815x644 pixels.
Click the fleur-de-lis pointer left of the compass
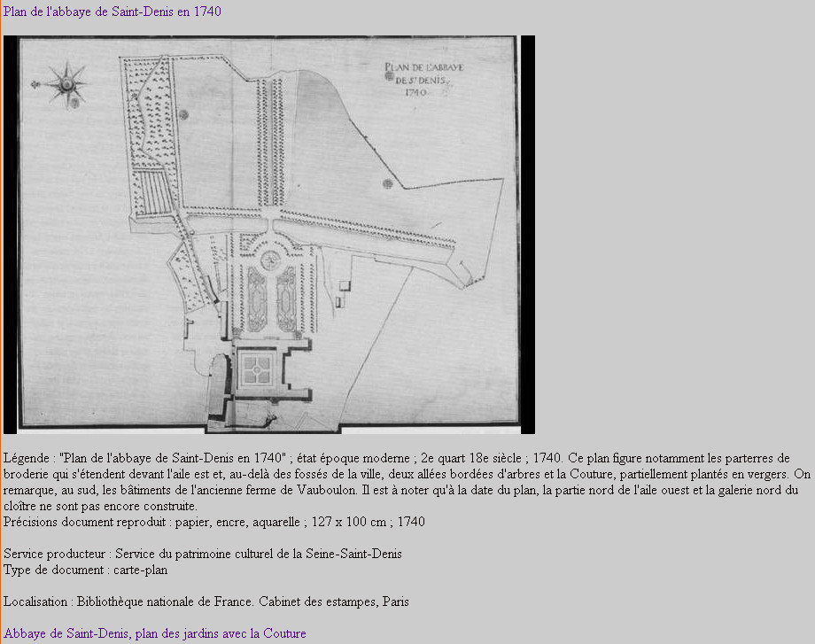coord(36,84)
